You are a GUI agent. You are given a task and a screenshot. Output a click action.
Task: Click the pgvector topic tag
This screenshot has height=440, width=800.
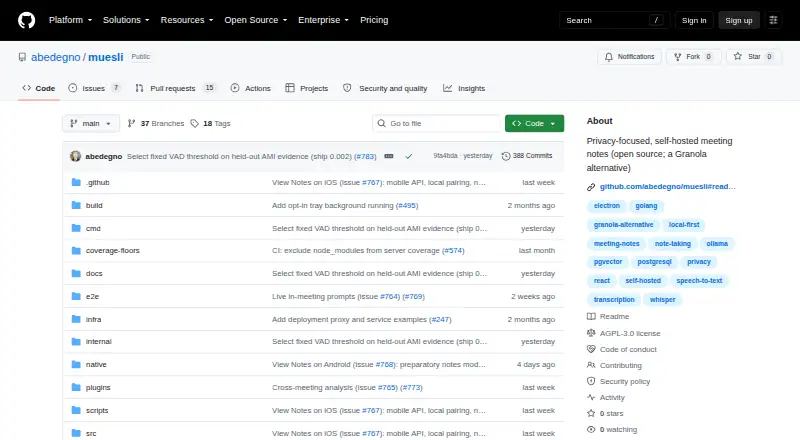click(608, 262)
